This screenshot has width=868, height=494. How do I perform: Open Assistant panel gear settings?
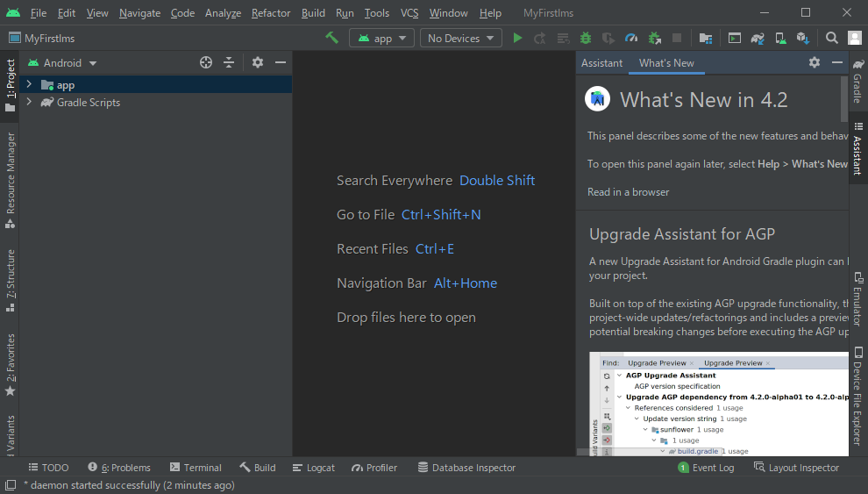[x=815, y=62]
